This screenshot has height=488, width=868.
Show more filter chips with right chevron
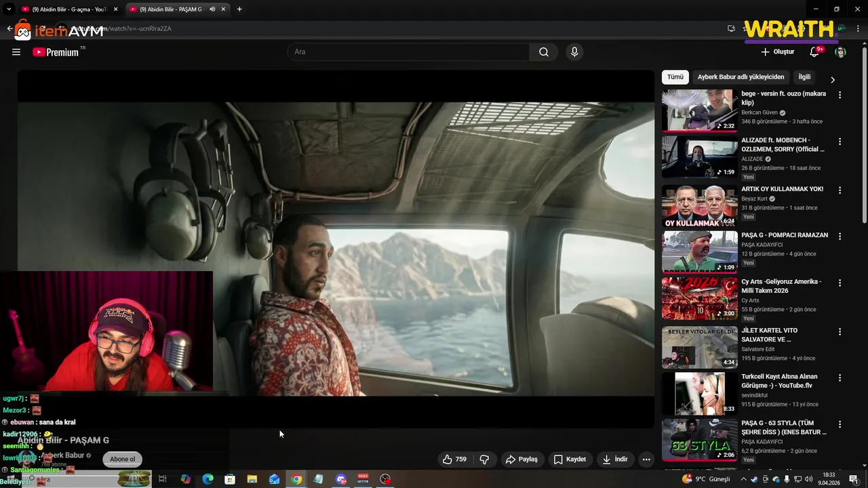coord(833,79)
